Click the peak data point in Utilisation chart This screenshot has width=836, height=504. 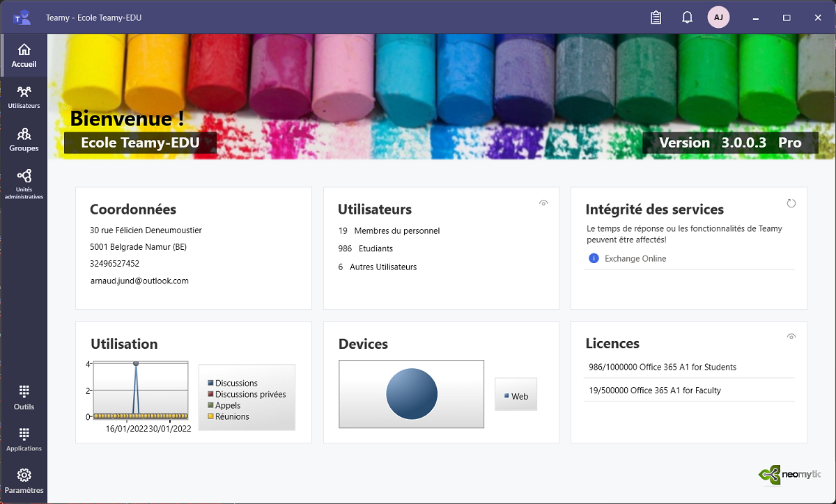136,364
